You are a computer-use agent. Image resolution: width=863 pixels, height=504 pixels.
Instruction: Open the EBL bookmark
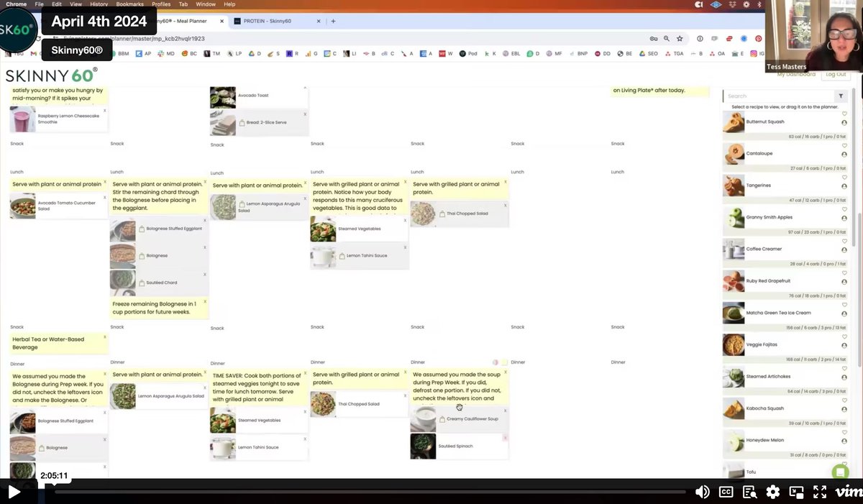512,53
